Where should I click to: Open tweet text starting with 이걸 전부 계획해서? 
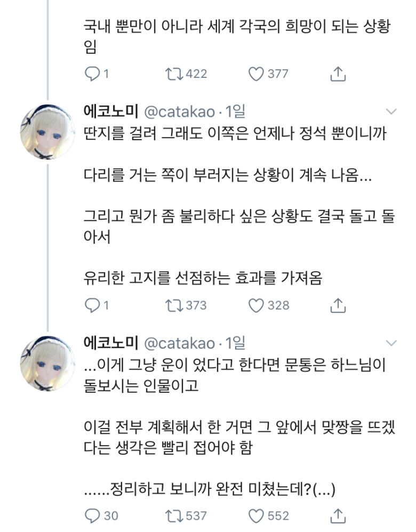pyautogui.click(x=239, y=437)
